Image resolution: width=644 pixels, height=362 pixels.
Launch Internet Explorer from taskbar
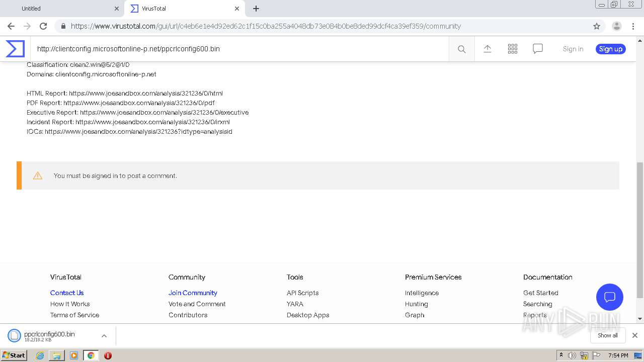pyautogui.click(x=40, y=355)
